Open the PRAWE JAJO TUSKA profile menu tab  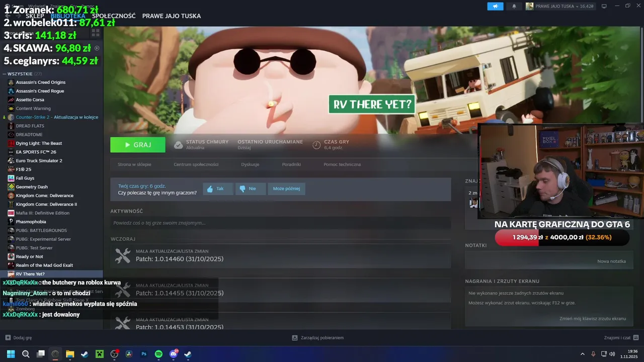pyautogui.click(x=172, y=16)
